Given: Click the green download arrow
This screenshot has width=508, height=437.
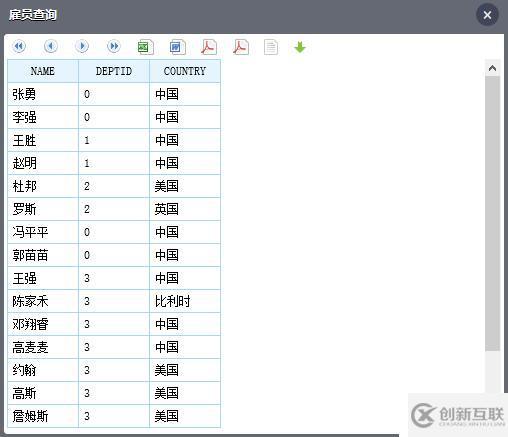Looking at the screenshot, I should pos(300,47).
